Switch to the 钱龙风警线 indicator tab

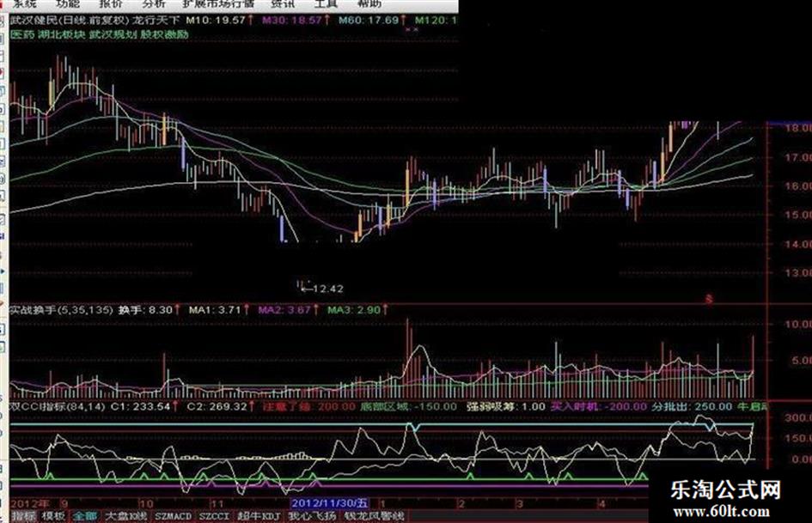click(x=374, y=516)
